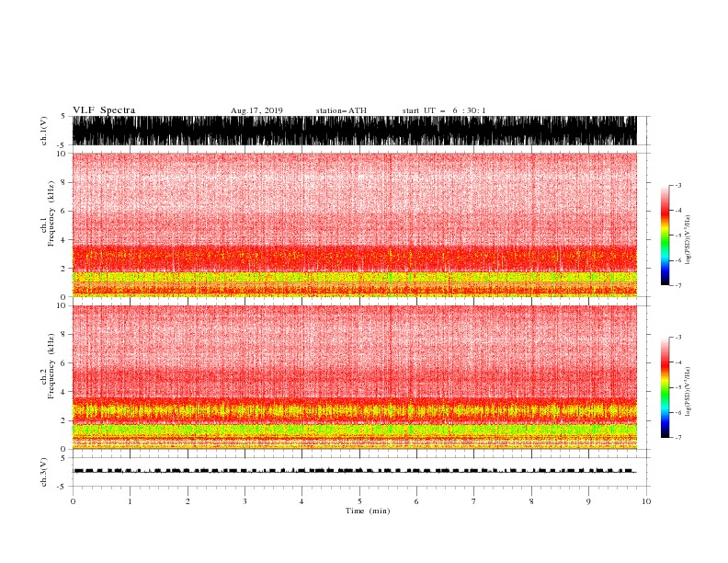Screen dimensions: 728x563
Task: Click the "0" tick on the Time axis
Action: tap(73, 501)
